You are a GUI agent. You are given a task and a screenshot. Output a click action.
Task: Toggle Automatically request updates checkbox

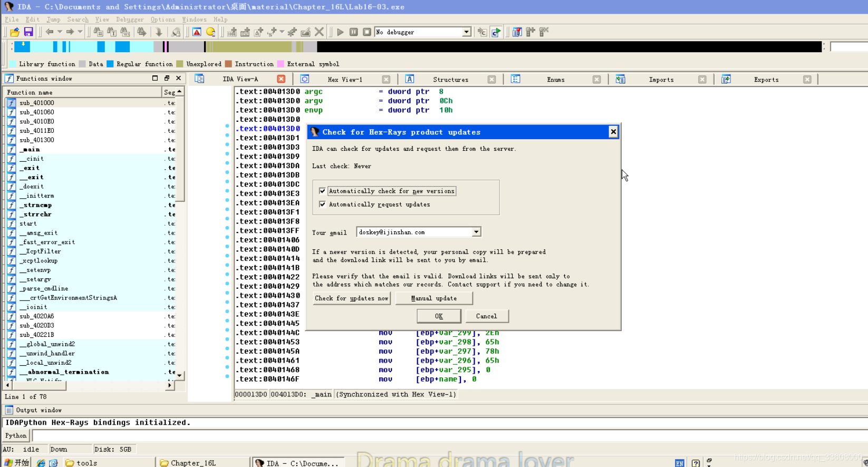(322, 204)
